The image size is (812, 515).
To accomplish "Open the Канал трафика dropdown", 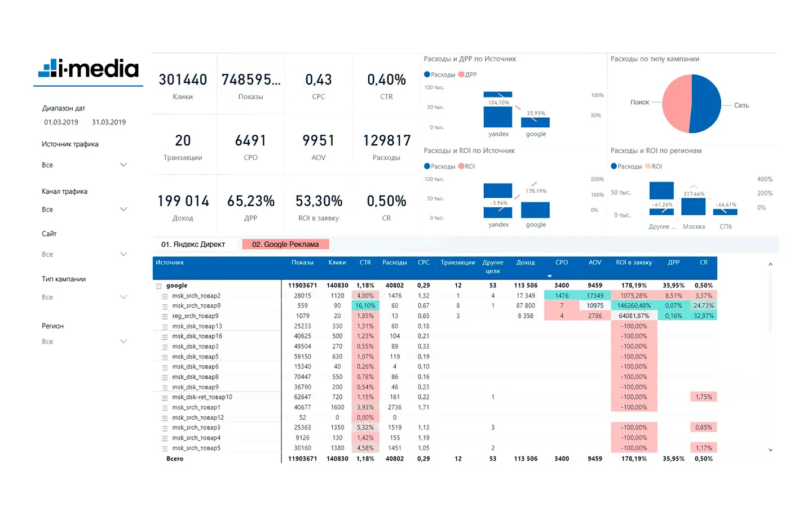I will pyautogui.click(x=85, y=210).
